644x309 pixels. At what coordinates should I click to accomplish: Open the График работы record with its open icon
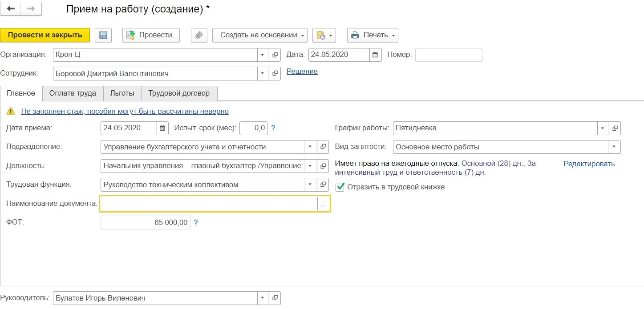(x=615, y=128)
